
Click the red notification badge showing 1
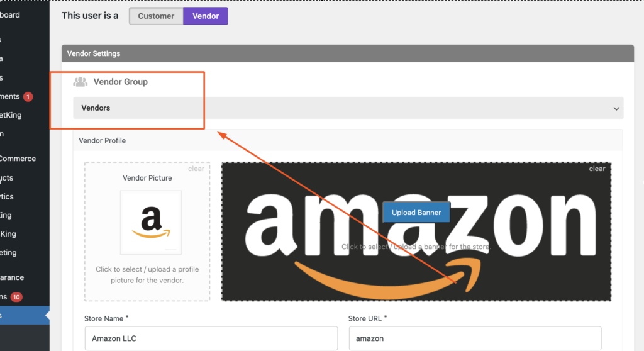[x=28, y=97]
